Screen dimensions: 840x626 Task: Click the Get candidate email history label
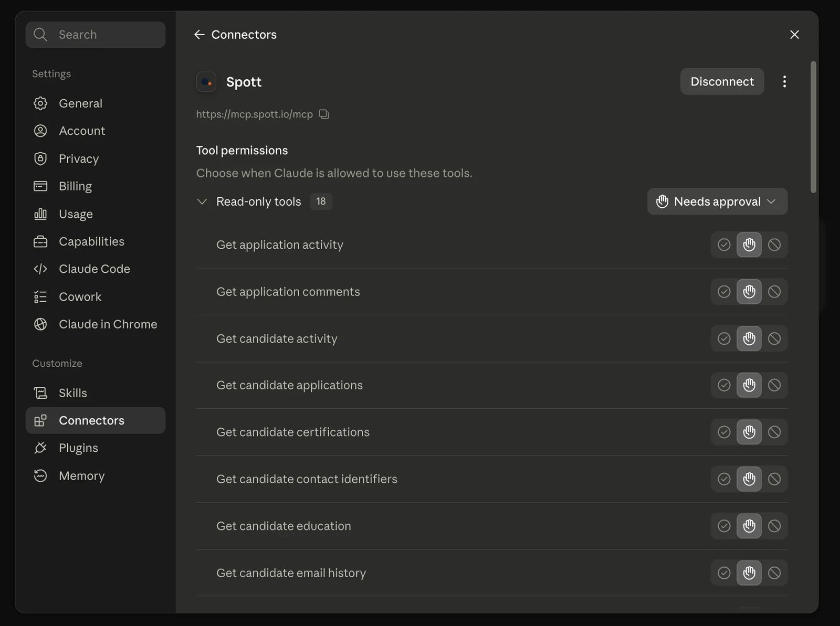(291, 573)
